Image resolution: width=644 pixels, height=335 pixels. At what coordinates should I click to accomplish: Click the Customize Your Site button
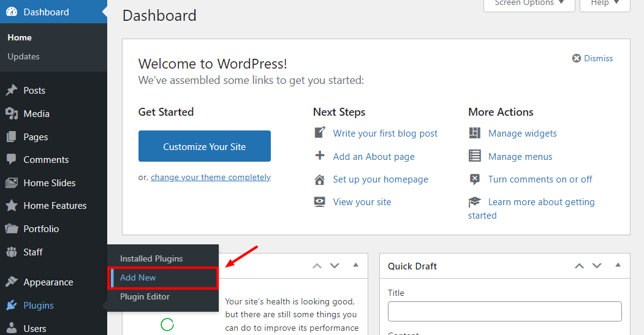coord(205,146)
